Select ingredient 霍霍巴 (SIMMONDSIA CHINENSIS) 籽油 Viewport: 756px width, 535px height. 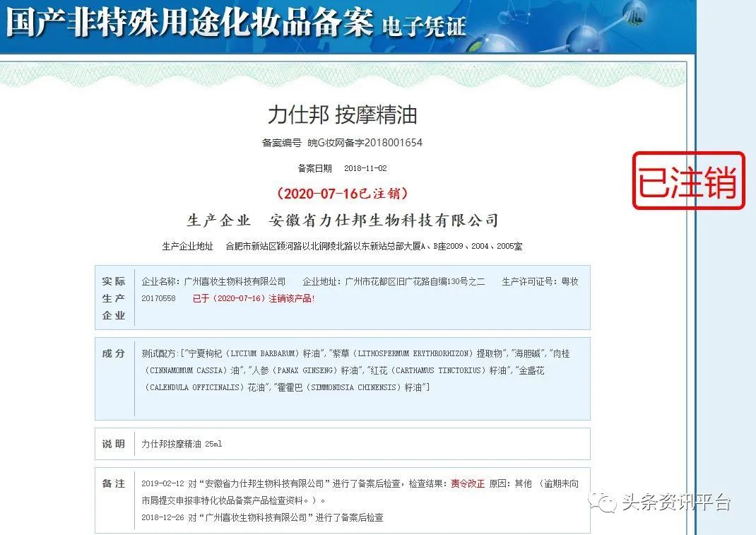point(350,387)
